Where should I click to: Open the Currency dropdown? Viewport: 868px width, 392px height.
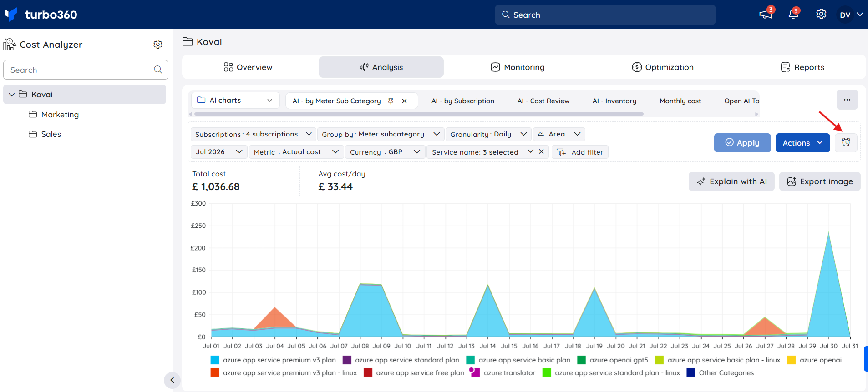(385, 152)
